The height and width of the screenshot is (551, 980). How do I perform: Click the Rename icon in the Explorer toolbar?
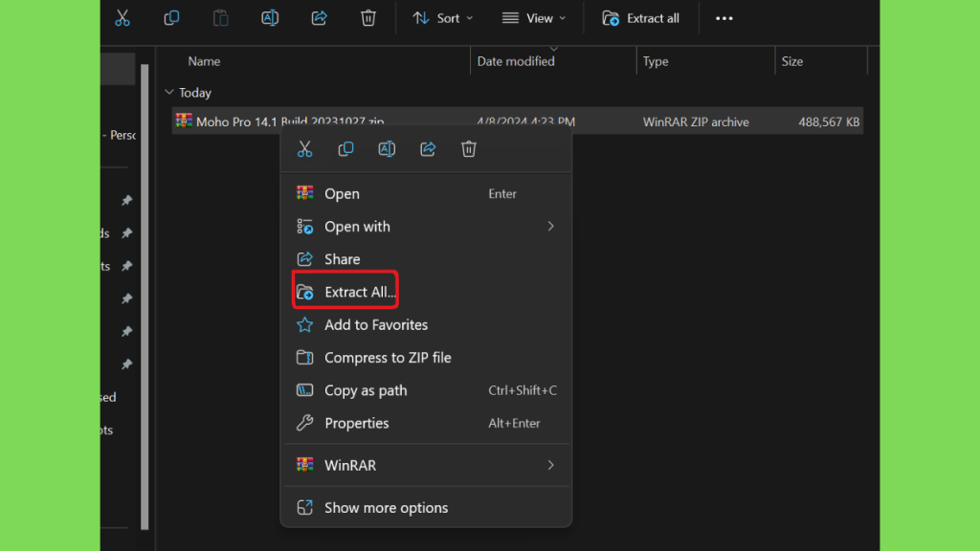270,18
